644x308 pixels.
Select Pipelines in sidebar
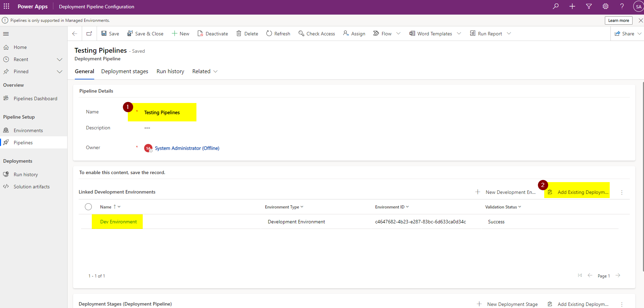click(x=23, y=143)
